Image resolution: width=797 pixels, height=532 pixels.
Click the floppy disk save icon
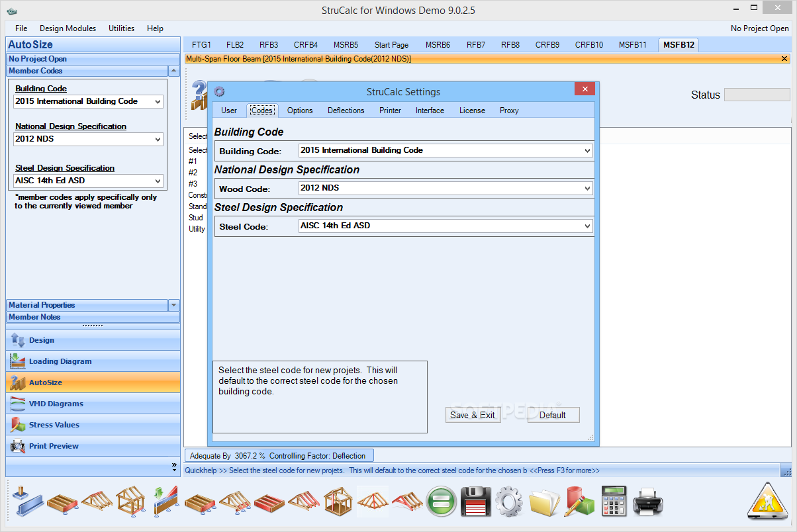(x=475, y=502)
